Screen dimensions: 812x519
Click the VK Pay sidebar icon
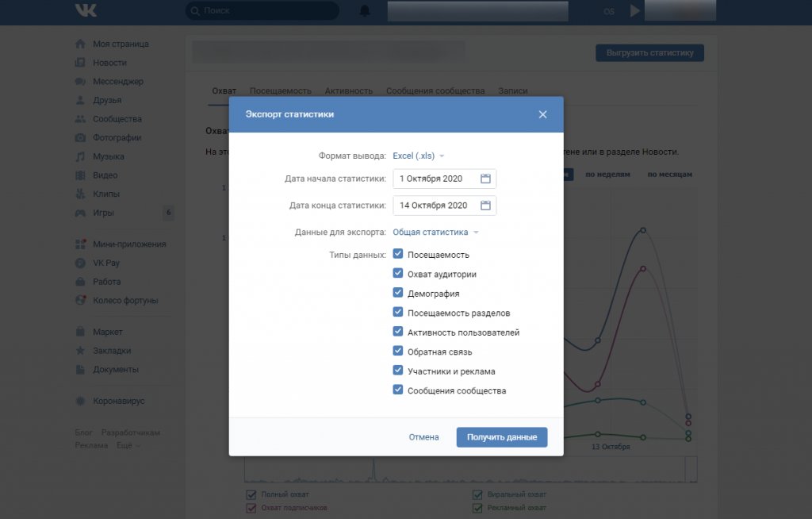pyautogui.click(x=80, y=263)
